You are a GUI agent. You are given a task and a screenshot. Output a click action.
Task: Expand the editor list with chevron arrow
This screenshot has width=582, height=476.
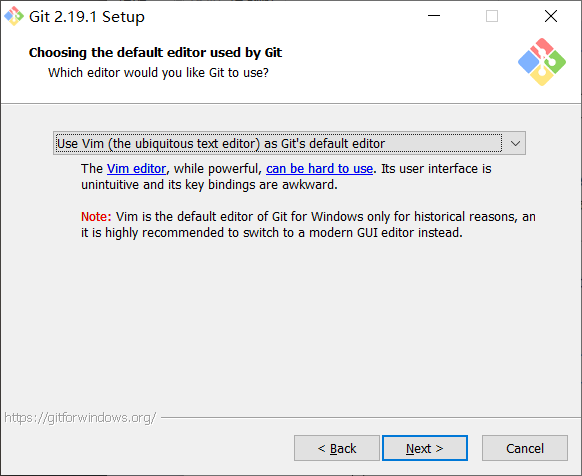(515, 143)
